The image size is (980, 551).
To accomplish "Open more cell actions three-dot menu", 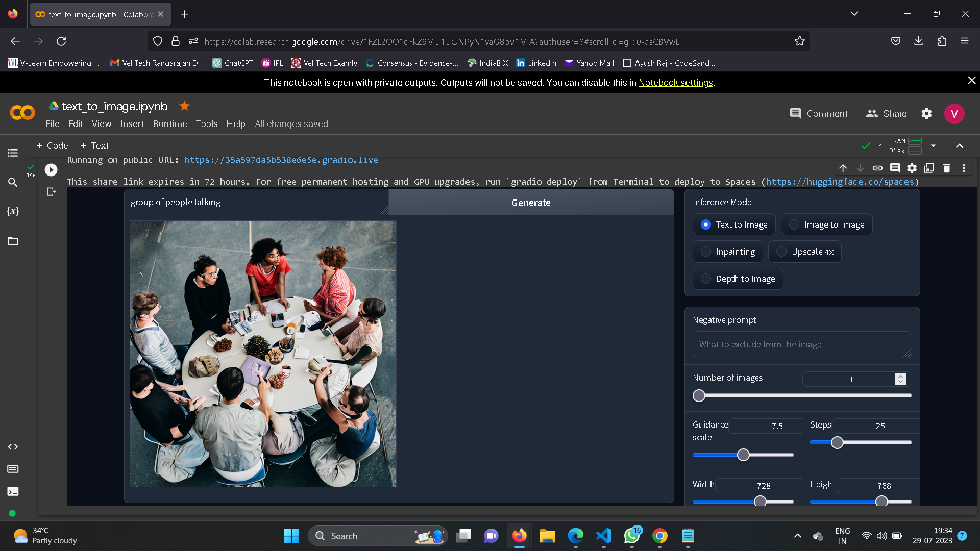I will pos(964,168).
